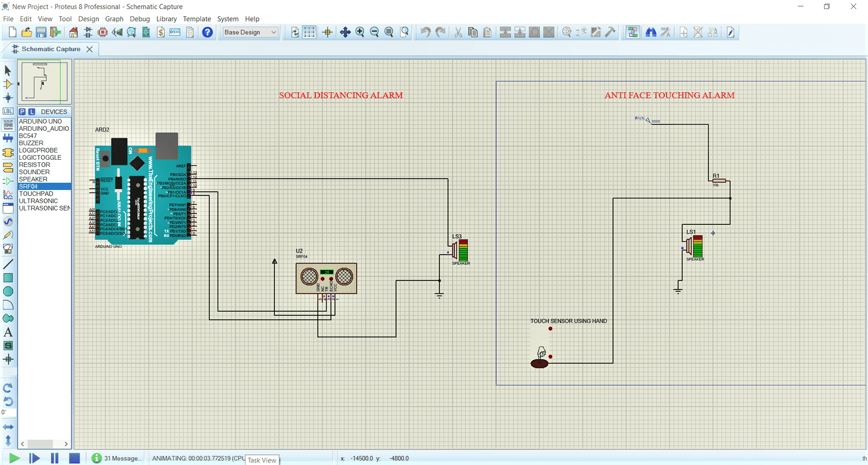
Task: Activate the Wire Label LBL tool
Action: point(8,112)
